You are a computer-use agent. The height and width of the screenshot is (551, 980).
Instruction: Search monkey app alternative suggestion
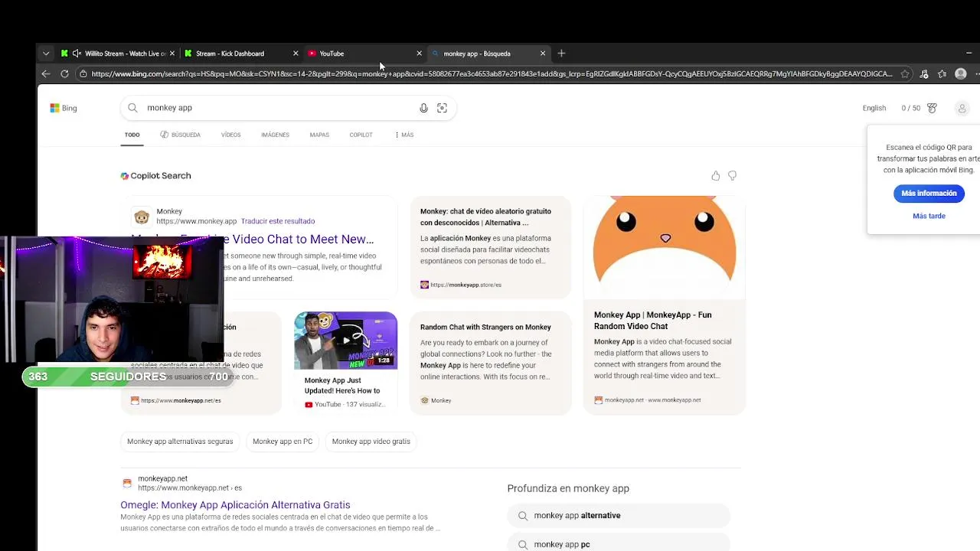[x=619, y=516]
